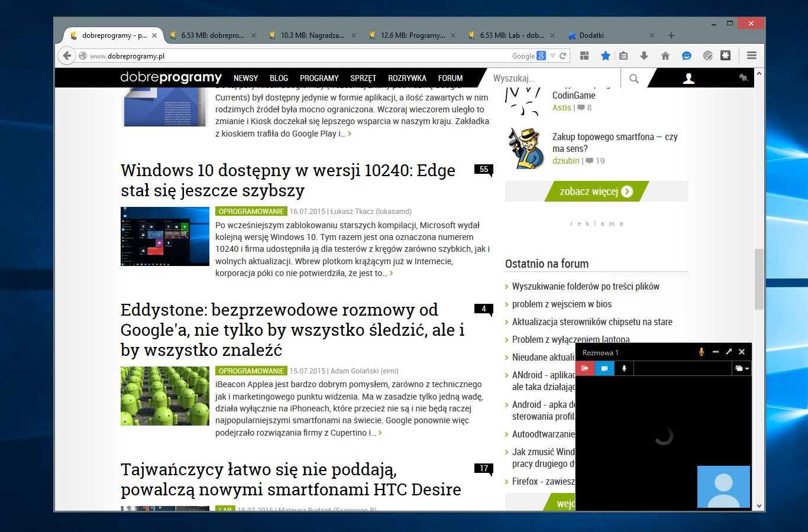Open the "Zakup topowego smartfona" blog post

tap(615, 142)
